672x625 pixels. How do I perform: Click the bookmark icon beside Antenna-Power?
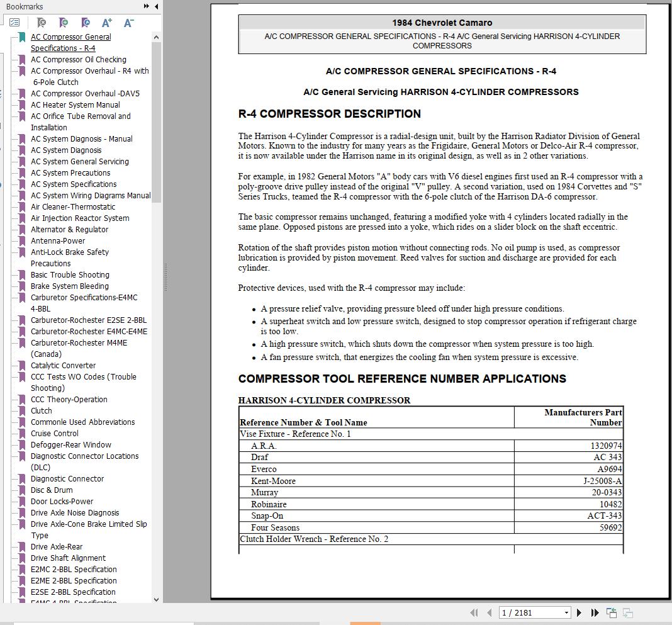point(22,241)
